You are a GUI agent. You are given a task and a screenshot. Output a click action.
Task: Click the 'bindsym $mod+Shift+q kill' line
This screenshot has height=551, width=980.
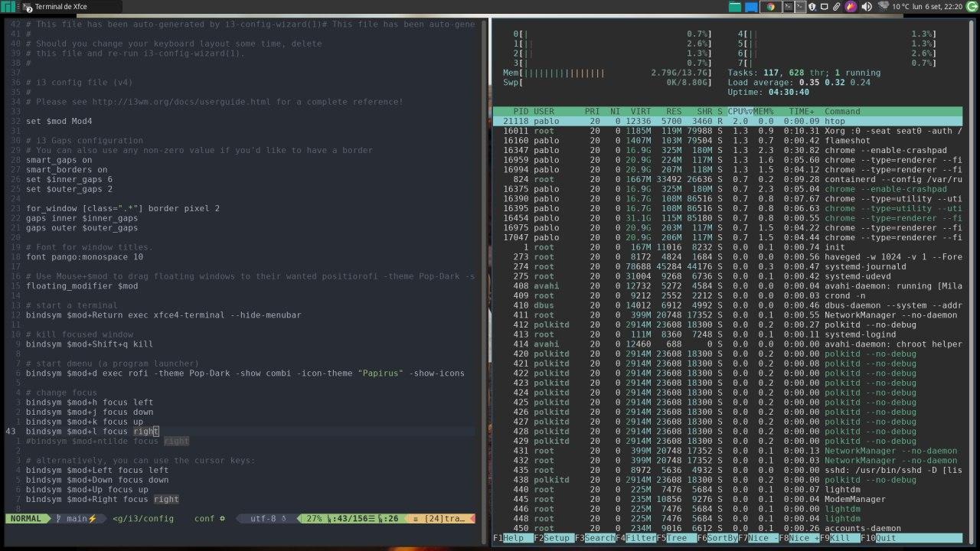tap(90, 344)
